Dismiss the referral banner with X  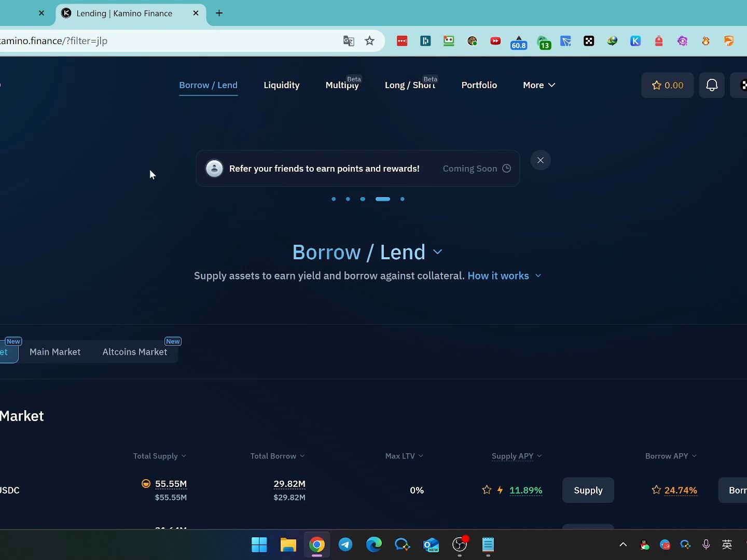coord(541,160)
